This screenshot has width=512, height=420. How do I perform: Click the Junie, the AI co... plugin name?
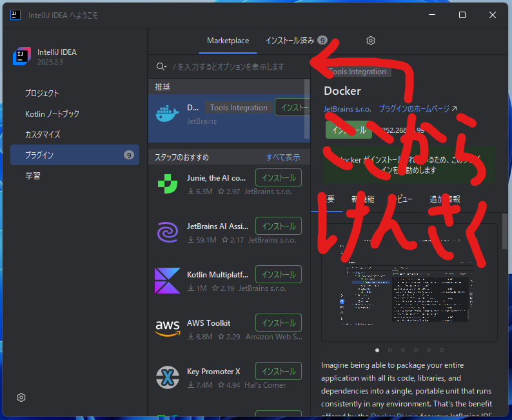point(216,178)
